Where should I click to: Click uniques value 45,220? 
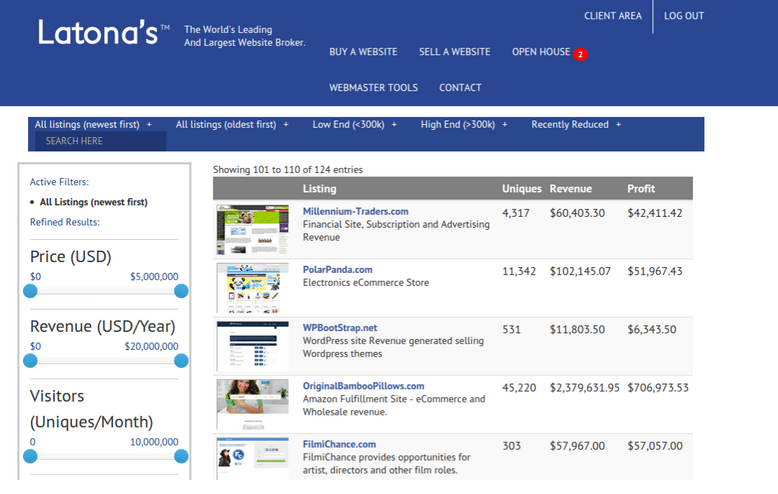519,388
